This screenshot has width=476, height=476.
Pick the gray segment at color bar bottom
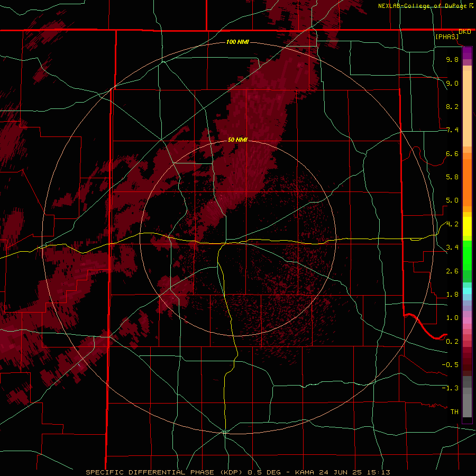point(467,406)
